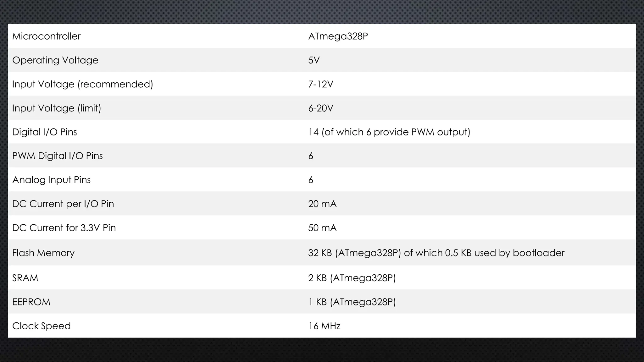
Task: Click Input Voltage (recommended) label
Action: 82,84
